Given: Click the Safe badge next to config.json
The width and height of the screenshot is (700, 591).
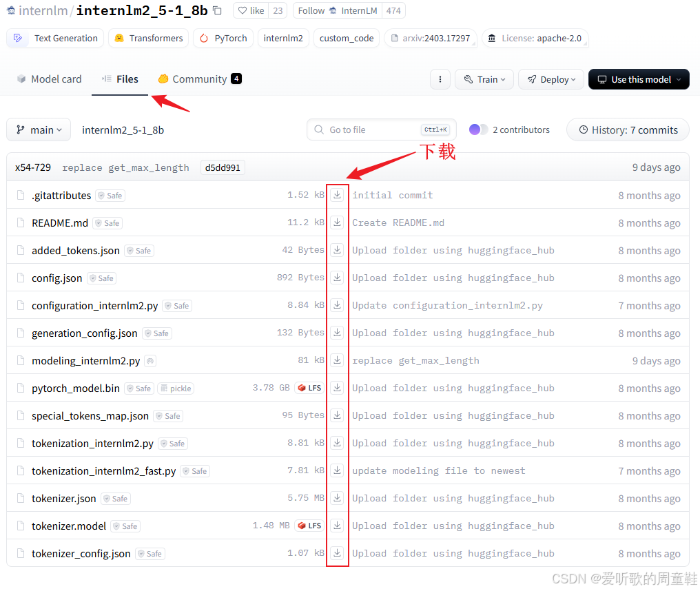Looking at the screenshot, I should [102, 278].
